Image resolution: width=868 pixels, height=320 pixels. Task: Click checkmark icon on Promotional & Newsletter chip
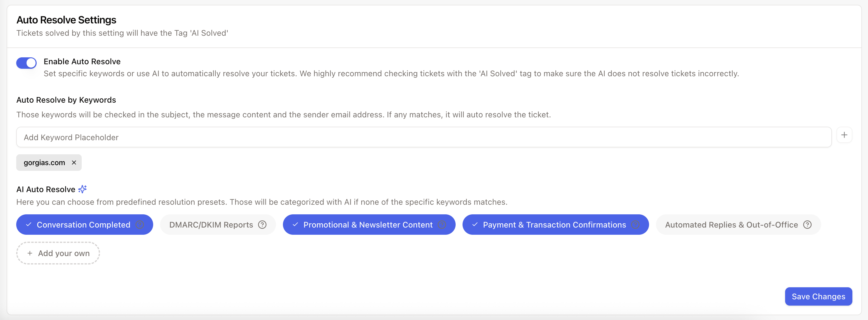pyautogui.click(x=295, y=225)
